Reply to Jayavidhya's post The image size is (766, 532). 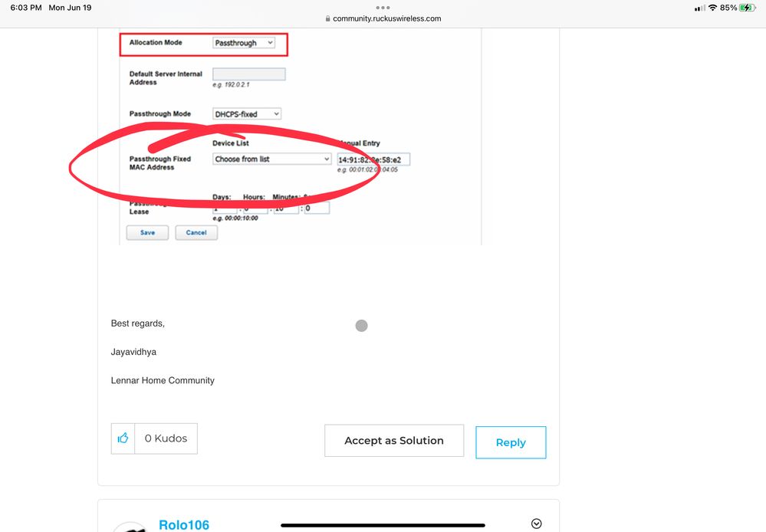pyautogui.click(x=511, y=442)
